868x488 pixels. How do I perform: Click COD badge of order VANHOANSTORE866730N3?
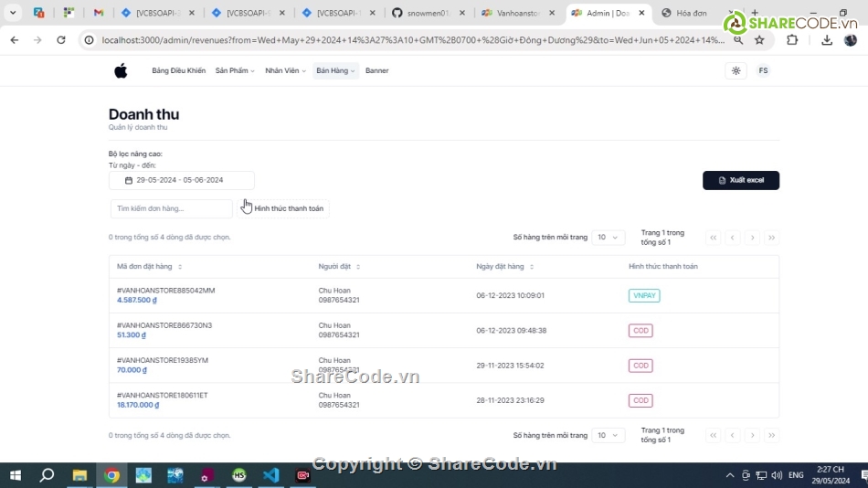[640, 331]
